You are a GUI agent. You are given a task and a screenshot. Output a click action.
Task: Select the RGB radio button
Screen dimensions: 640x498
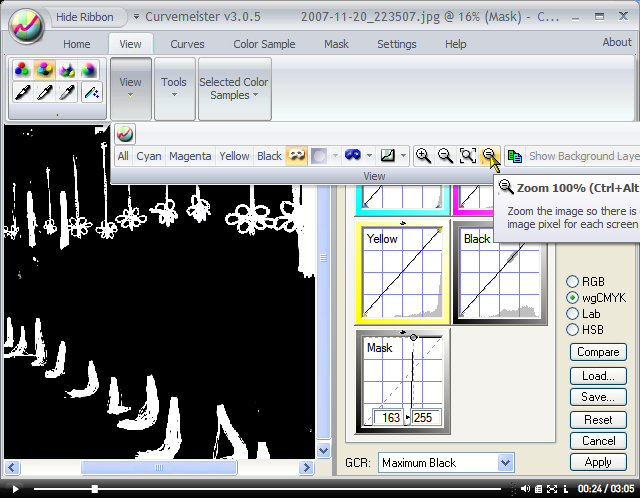(573, 281)
